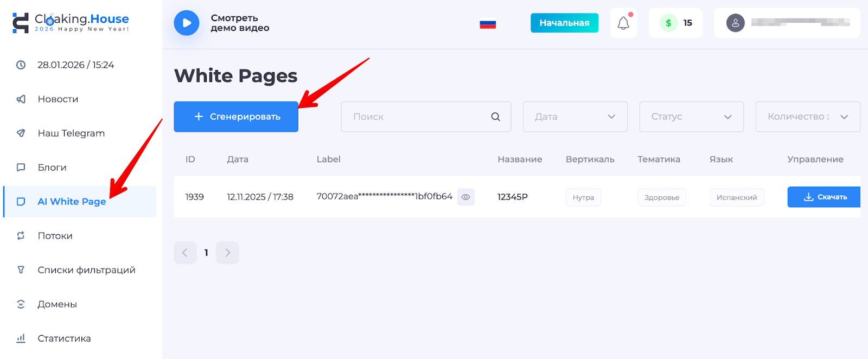Click the Название column header
Screen dimensions: 868x359
(520, 159)
